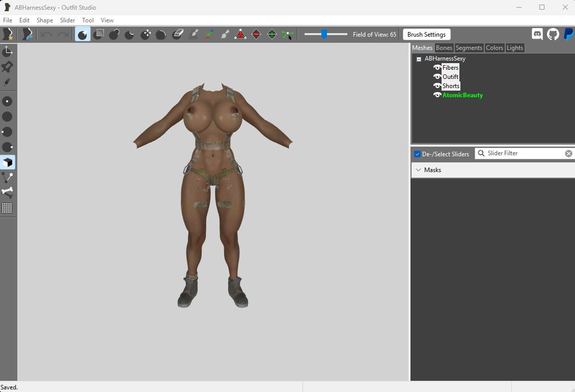Click the Undo arrow in the toolbar
Image resolution: width=575 pixels, height=392 pixels.
click(46, 35)
